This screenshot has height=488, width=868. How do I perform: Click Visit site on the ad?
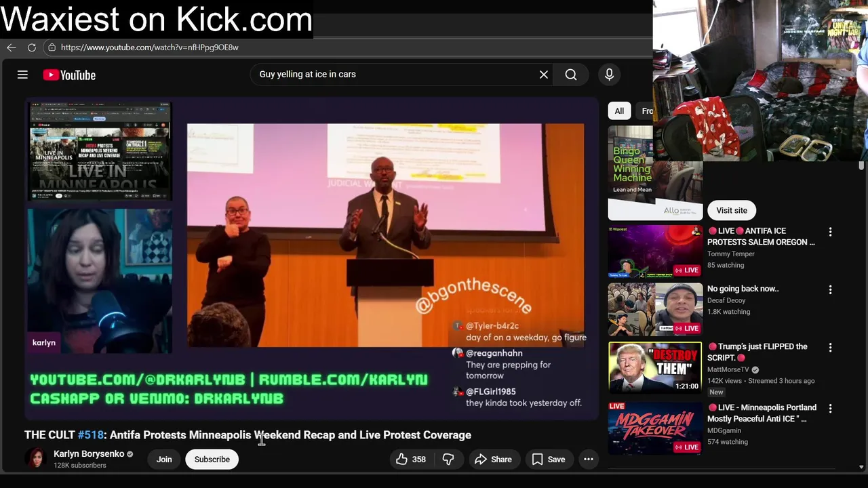pyautogui.click(x=732, y=210)
